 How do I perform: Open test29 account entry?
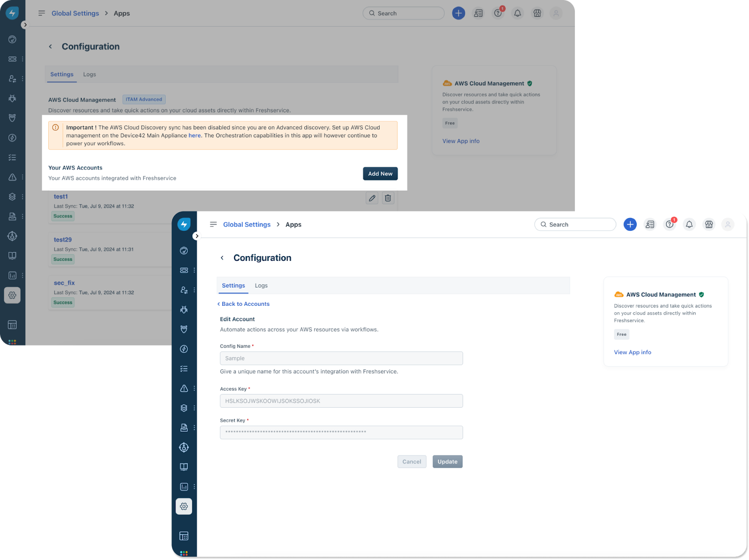pyautogui.click(x=63, y=240)
